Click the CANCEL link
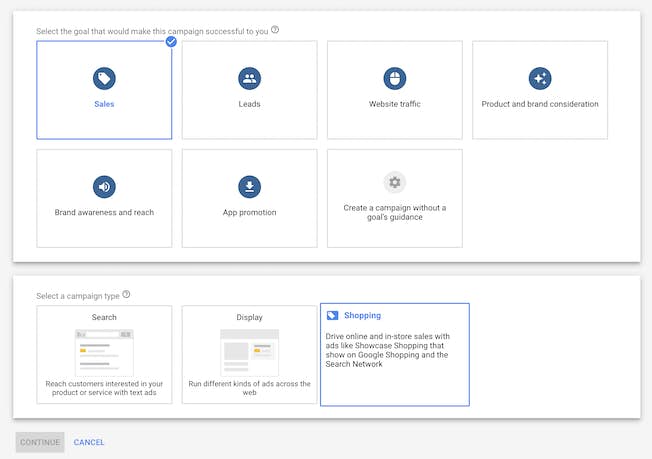Viewport: 652px width, 459px height. (x=89, y=442)
